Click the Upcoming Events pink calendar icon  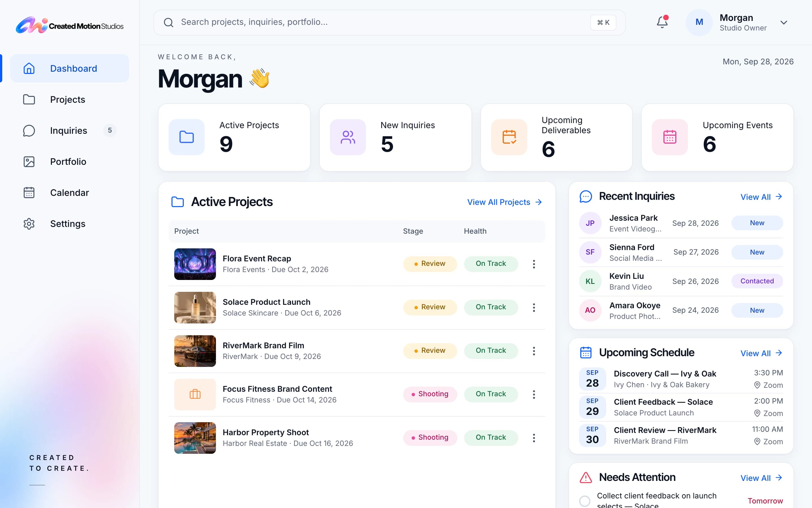click(670, 137)
